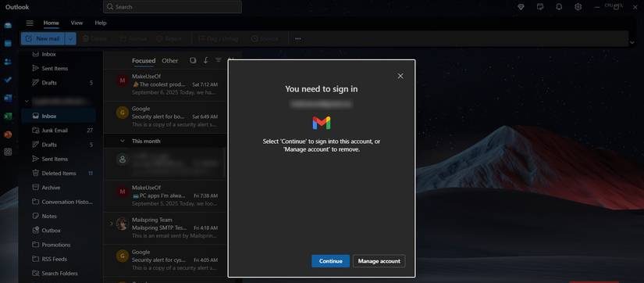Click the MakeUseOf avatar at Sat 7:12 AM
The width and height of the screenshot is (644, 283).
(x=122, y=81)
